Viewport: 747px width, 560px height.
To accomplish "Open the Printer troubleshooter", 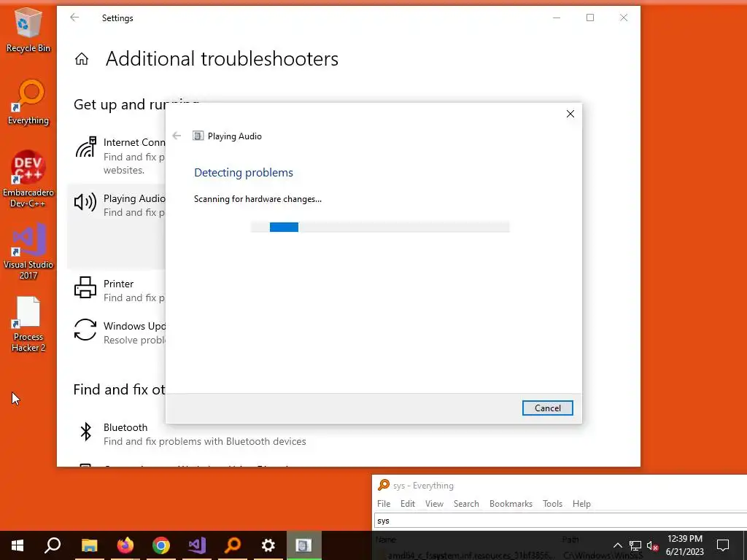I will tap(119, 290).
